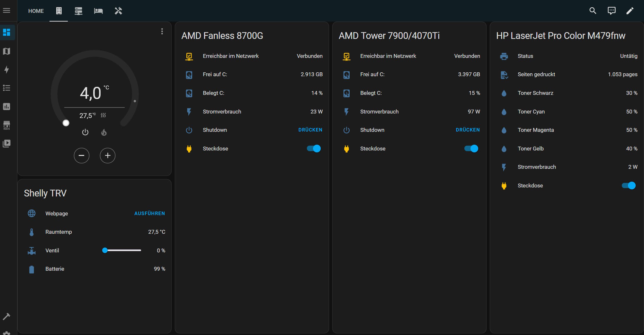
Task: Click the Ventil slider track
Action: click(x=122, y=250)
